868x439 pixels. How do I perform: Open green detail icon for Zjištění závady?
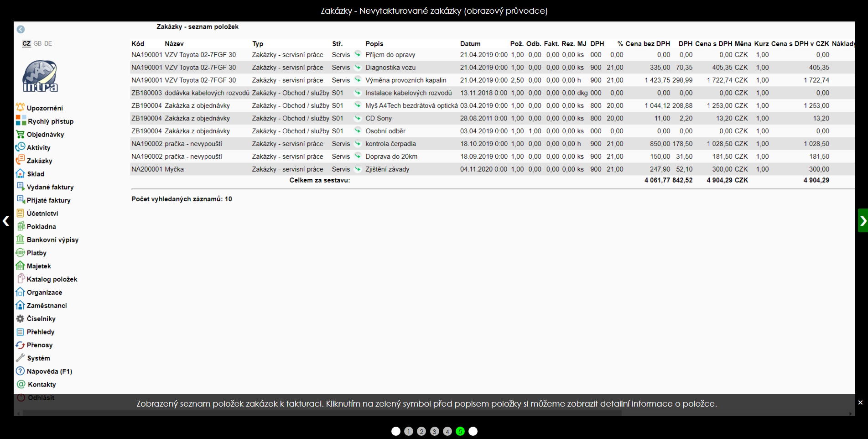tap(358, 169)
